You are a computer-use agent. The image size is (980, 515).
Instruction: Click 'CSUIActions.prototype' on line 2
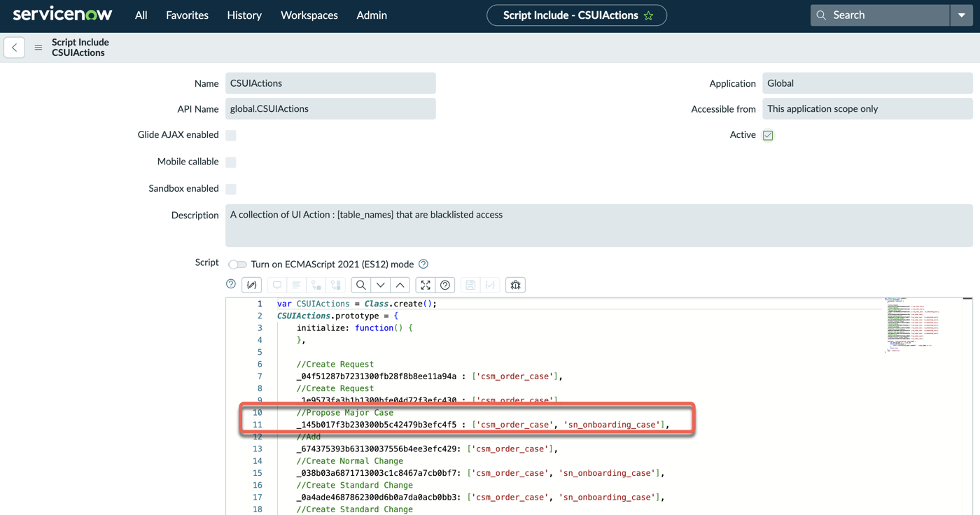coord(328,316)
